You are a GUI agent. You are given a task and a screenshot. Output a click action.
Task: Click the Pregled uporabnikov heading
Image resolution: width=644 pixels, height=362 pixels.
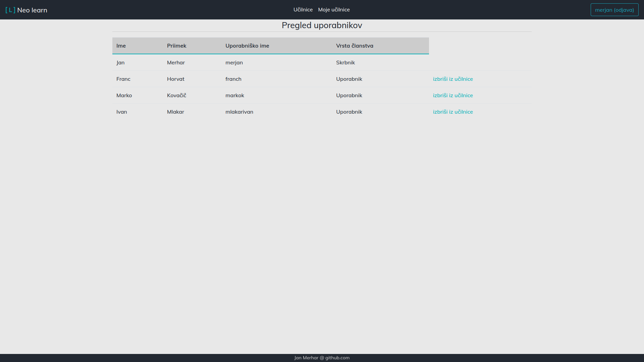click(x=322, y=25)
